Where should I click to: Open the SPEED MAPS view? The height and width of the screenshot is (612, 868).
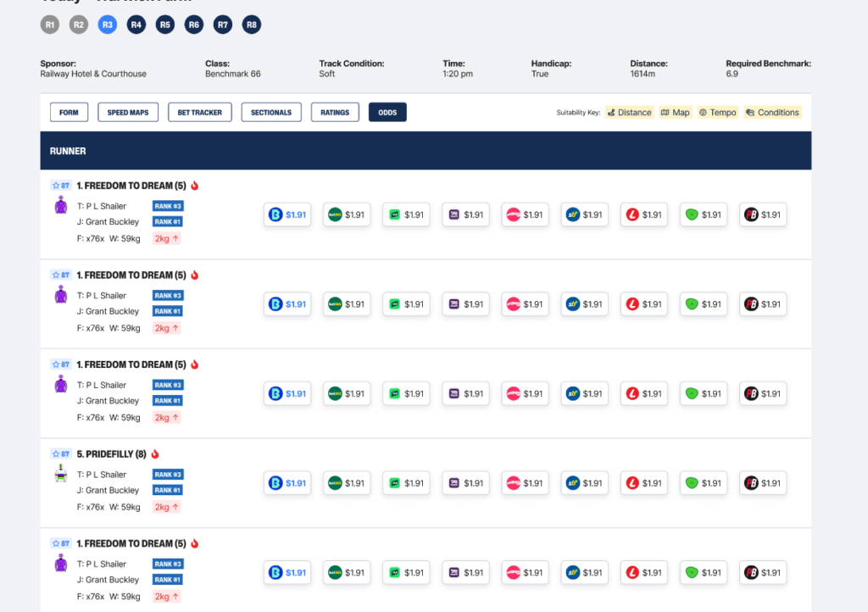pos(128,113)
